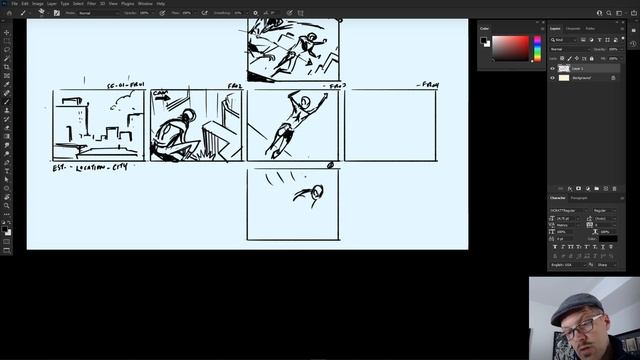Open the Brush Settings panel icon

[x=57, y=13]
